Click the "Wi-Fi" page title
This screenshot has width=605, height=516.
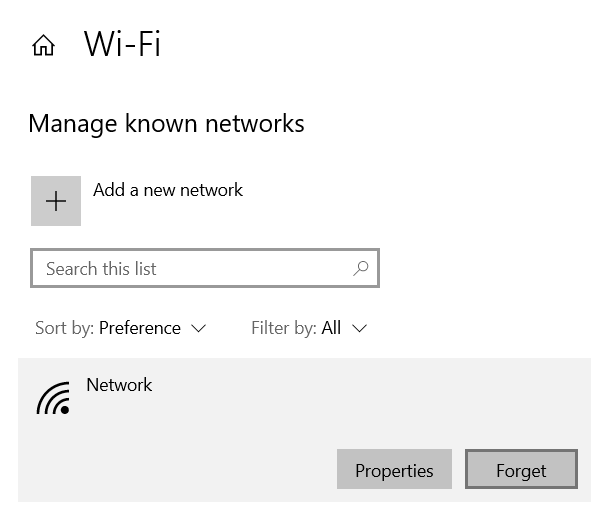click(x=122, y=44)
